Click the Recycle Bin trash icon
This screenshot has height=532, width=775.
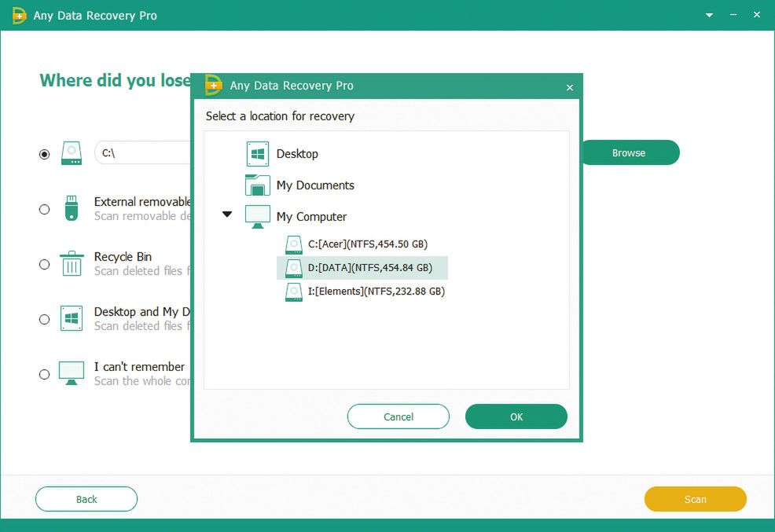(x=72, y=263)
